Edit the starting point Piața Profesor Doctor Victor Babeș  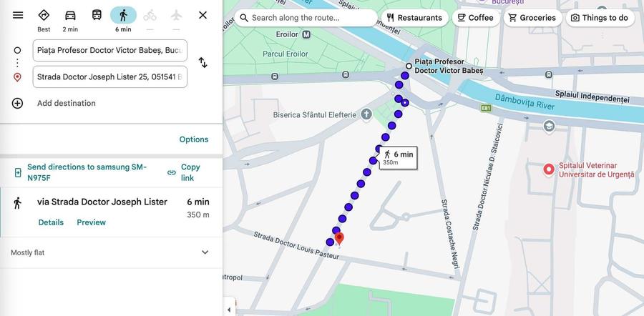(x=110, y=51)
